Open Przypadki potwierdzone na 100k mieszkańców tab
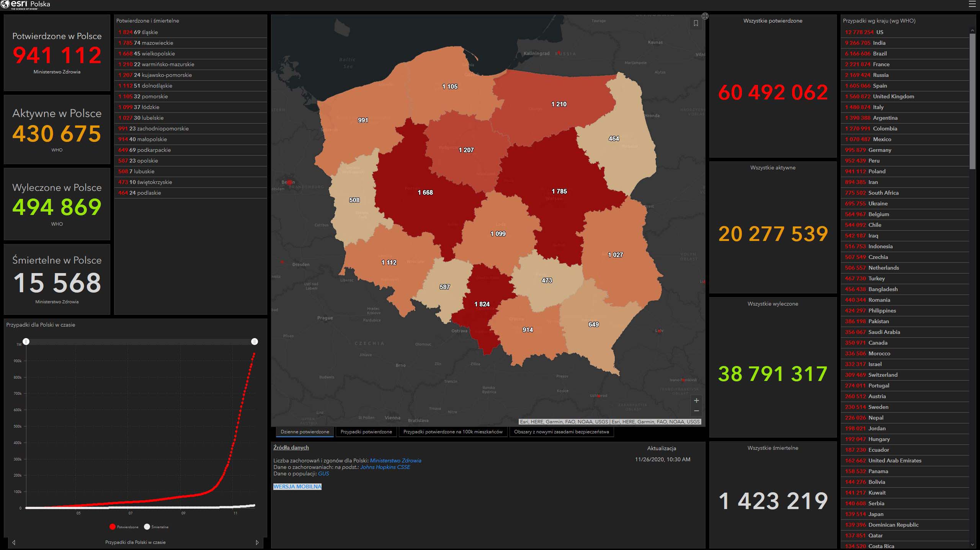 tap(453, 432)
